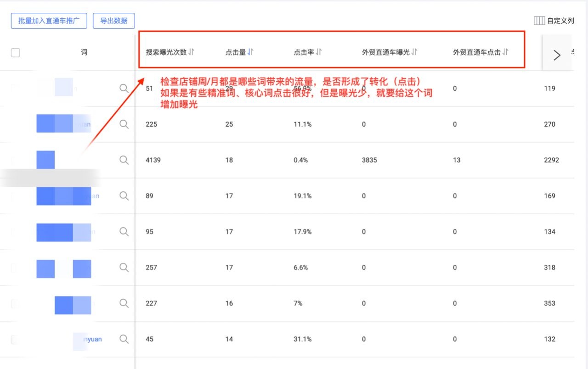Click the search impressions value 225

(x=152, y=124)
